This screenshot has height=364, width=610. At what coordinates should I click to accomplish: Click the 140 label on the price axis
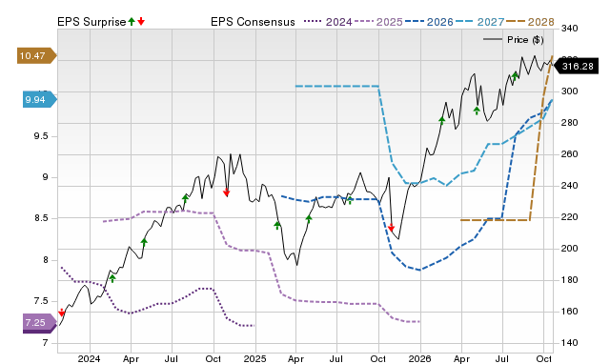click(x=570, y=343)
